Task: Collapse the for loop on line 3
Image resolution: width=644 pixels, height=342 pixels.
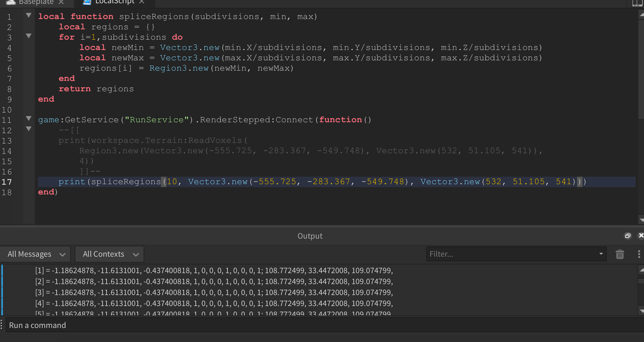Action: coord(28,36)
